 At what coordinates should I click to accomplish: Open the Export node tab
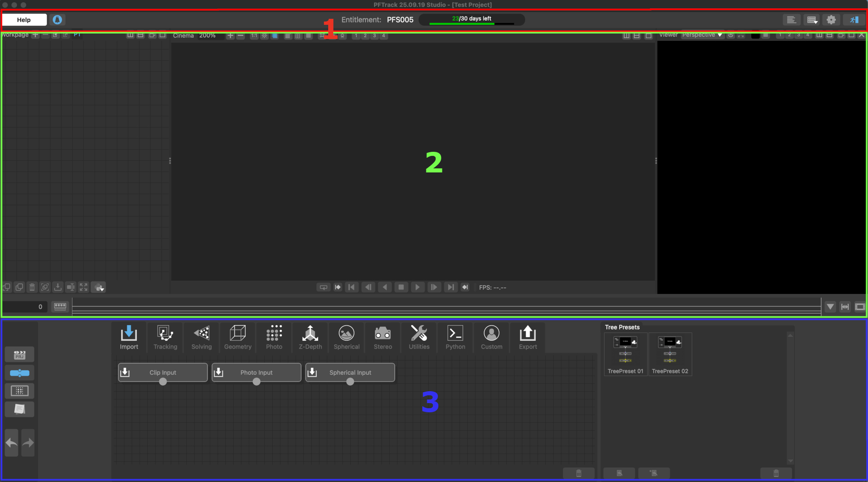click(x=527, y=338)
